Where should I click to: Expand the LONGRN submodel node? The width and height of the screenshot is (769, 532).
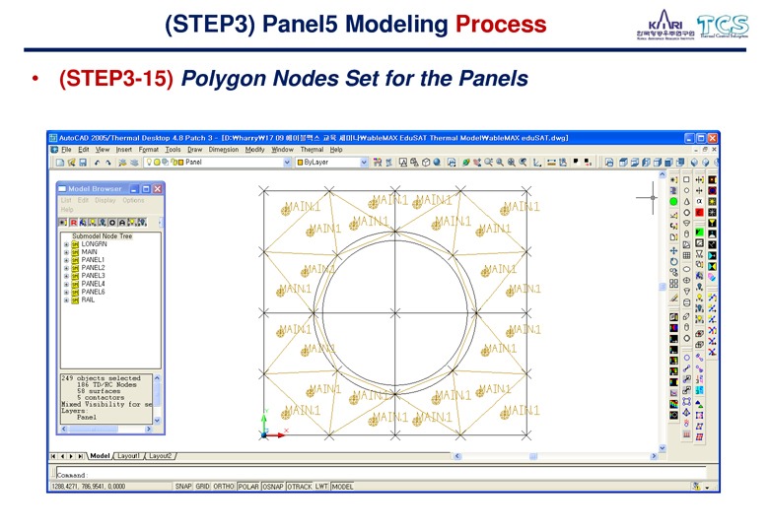point(66,244)
